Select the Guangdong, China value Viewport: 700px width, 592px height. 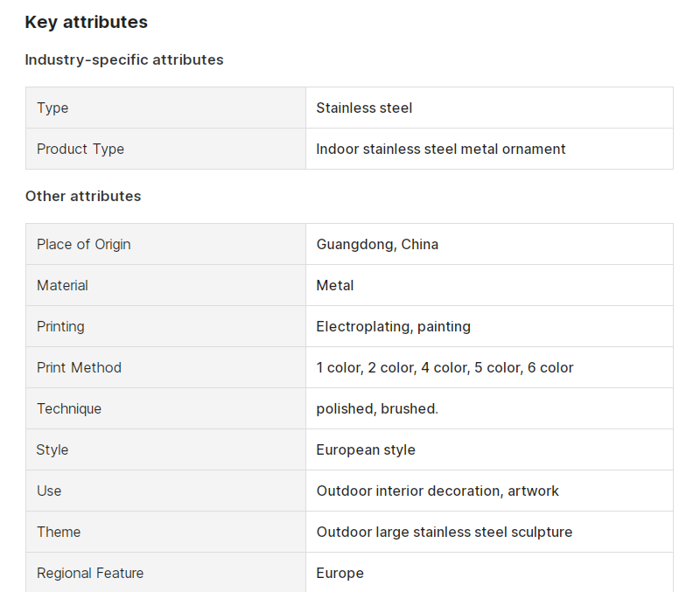click(377, 245)
